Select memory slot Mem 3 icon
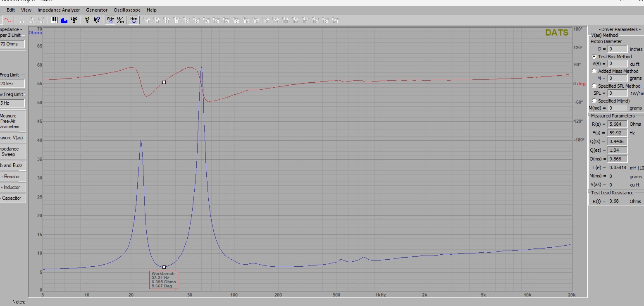Viewport: 644px width, 306px height. click(167, 19)
